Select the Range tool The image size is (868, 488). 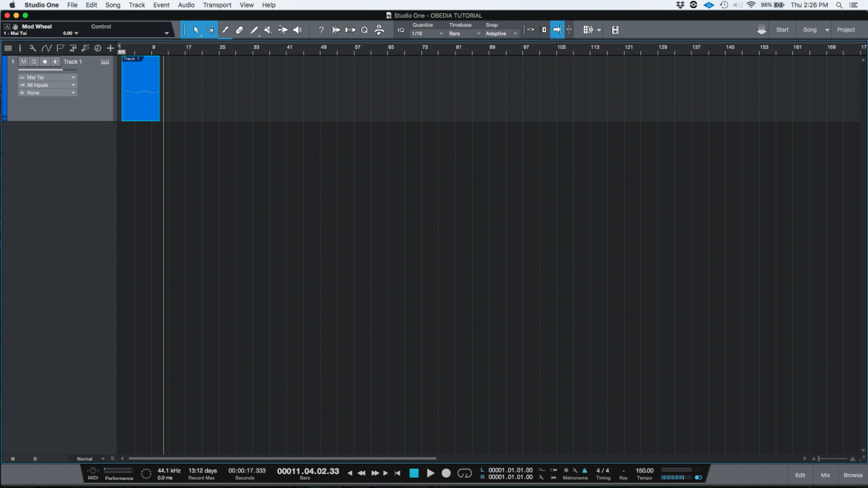[x=211, y=30]
